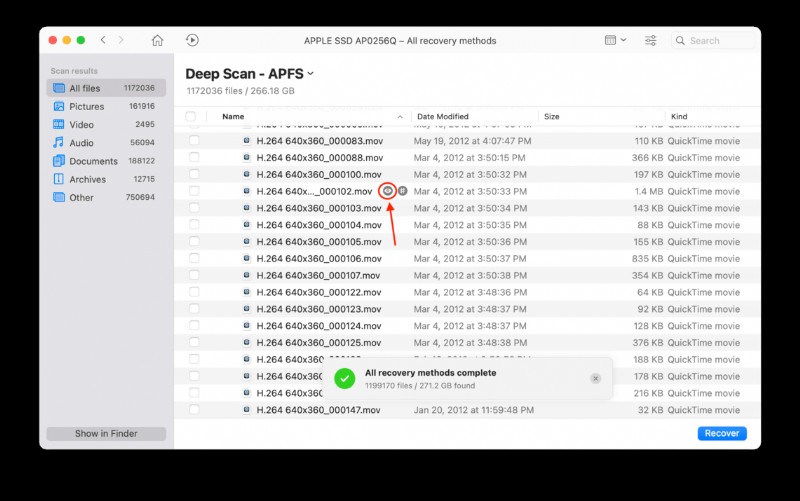Viewport: 800px width, 501px height.
Task: Click the Archives sidebar icon
Action: tap(59, 179)
